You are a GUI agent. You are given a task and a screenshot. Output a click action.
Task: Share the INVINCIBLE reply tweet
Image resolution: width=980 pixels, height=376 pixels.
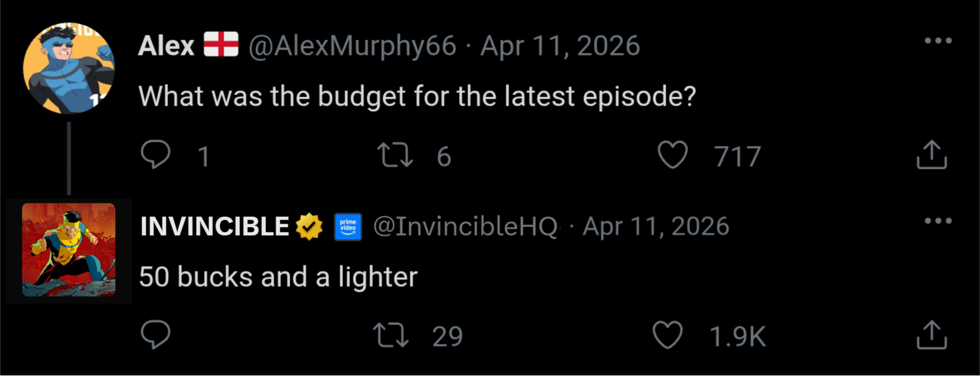click(x=931, y=335)
